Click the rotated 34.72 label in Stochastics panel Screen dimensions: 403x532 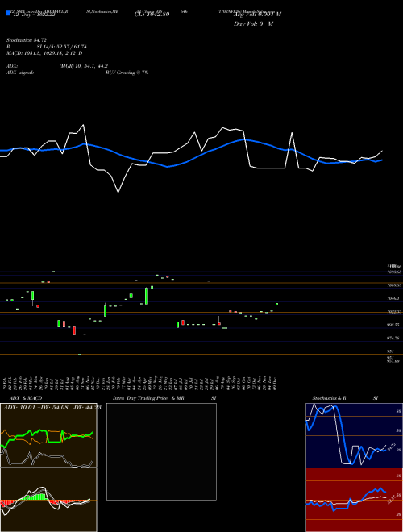(x=391, y=447)
